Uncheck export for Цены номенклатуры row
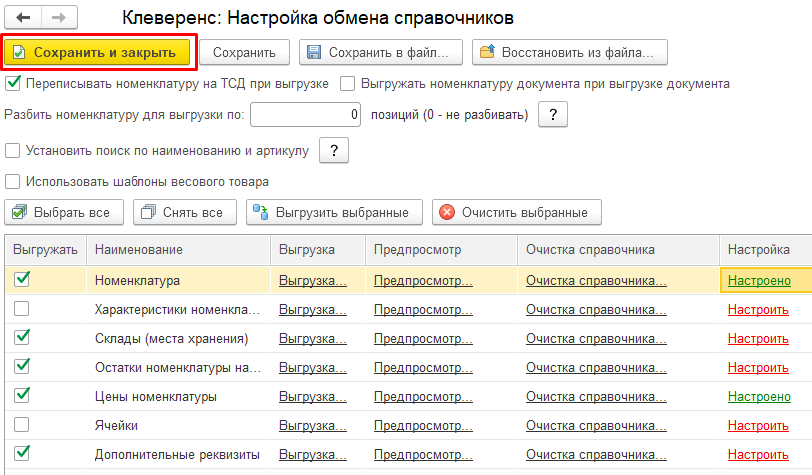Viewport: 812px width, 475px height. [22, 395]
